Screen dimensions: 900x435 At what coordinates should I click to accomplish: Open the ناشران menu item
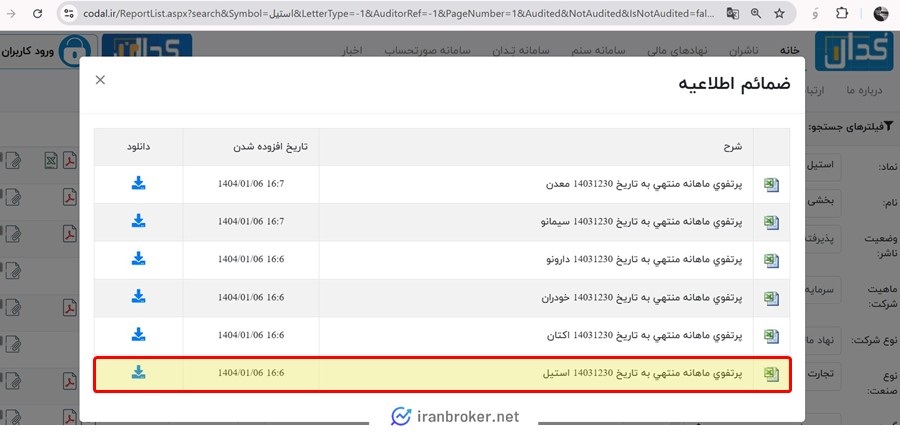coord(743,51)
